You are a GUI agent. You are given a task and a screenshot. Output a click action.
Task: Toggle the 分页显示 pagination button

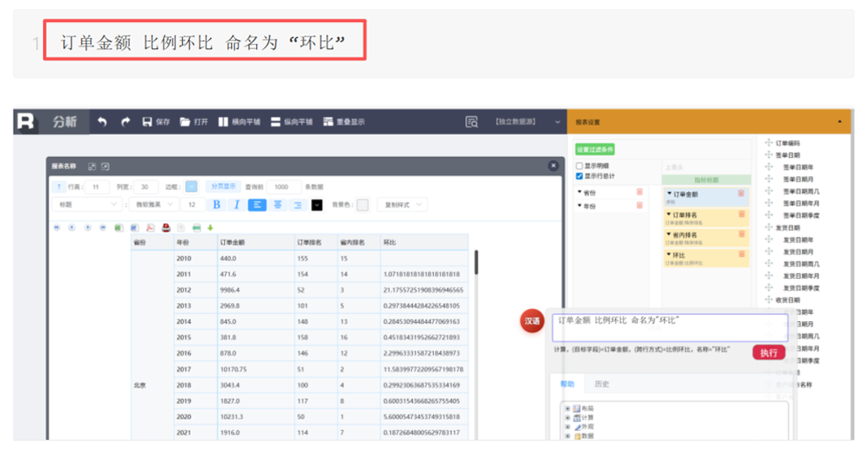tap(223, 186)
